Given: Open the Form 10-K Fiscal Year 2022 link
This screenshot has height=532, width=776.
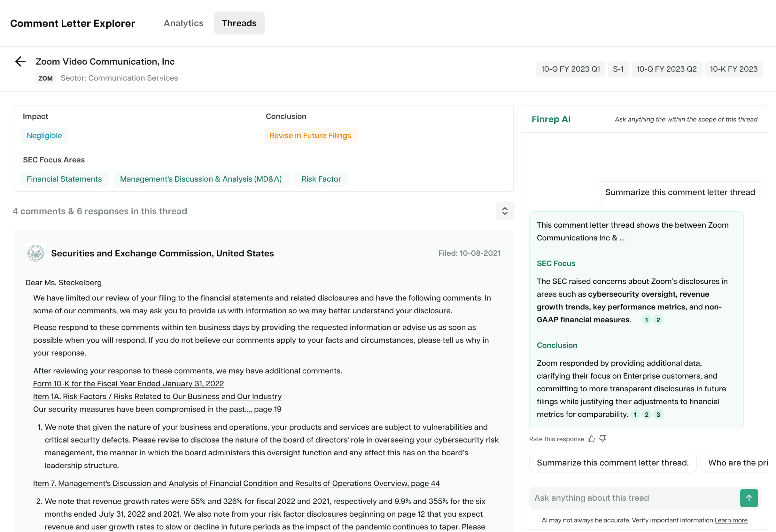Looking at the screenshot, I should [x=128, y=384].
